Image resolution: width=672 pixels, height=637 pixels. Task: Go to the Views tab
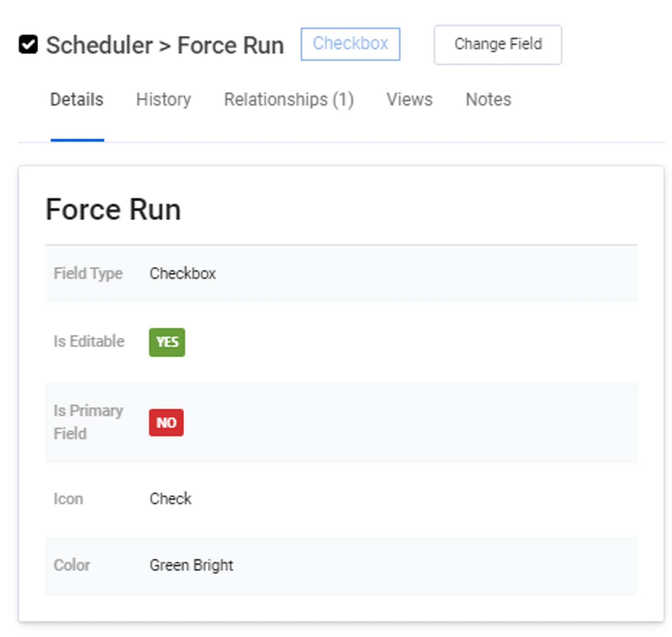click(409, 99)
